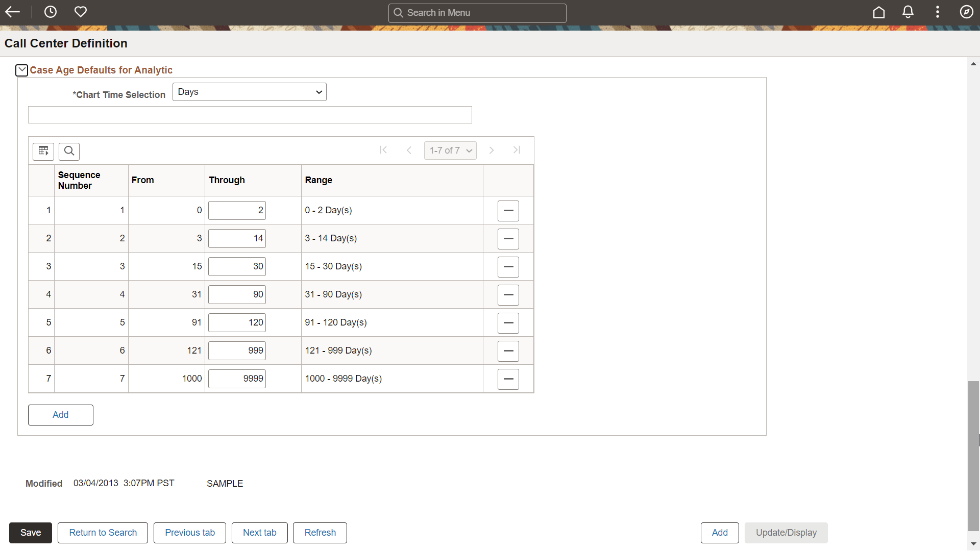This screenshot has width=980, height=551.
Task: Delete row with range 1000 - 9999 Day(s)
Action: [x=508, y=379]
